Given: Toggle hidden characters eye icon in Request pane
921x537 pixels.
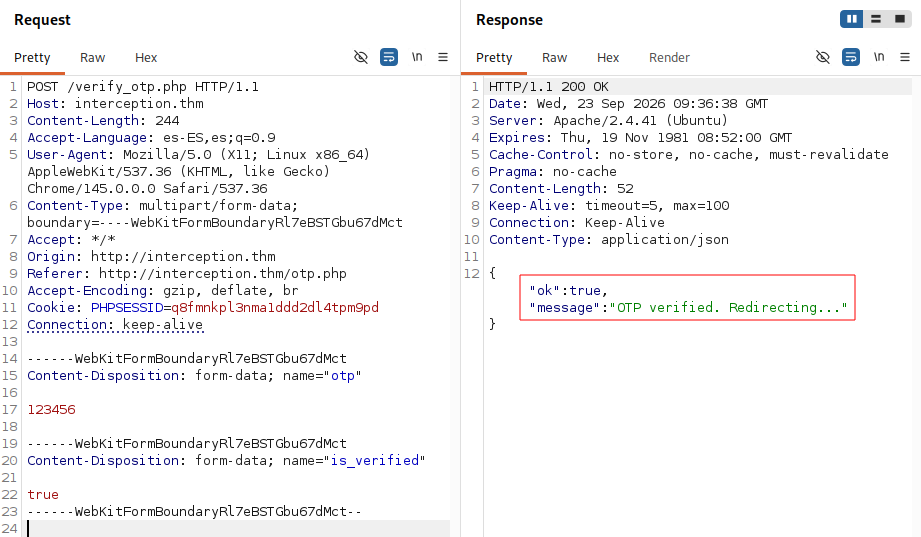Looking at the screenshot, I should [361, 57].
